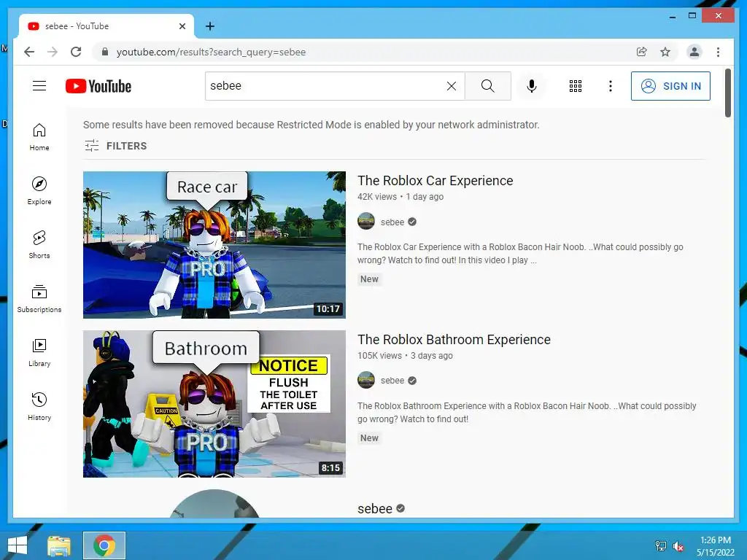Click the Bathroom Experience description text
The height and width of the screenshot is (560, 747).
(527, 413)
